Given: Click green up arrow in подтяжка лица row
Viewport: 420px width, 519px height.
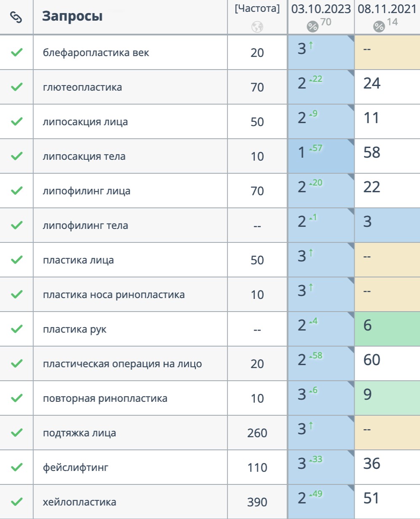Looking at the screenshot, I should click(x=311, y=426).
